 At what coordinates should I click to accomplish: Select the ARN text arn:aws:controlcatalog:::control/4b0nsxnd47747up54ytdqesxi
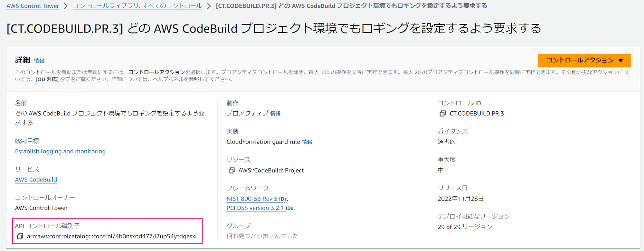(112, 236)
